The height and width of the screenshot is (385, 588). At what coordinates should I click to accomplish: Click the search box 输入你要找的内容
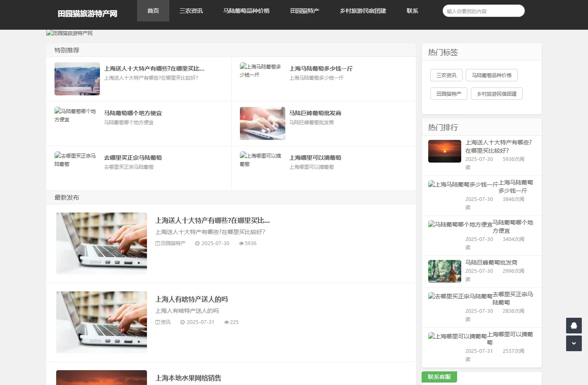pos(484,11)
